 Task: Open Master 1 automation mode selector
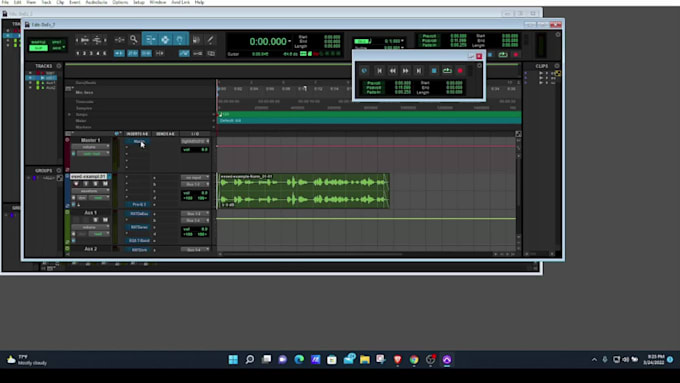click(93, 154)
